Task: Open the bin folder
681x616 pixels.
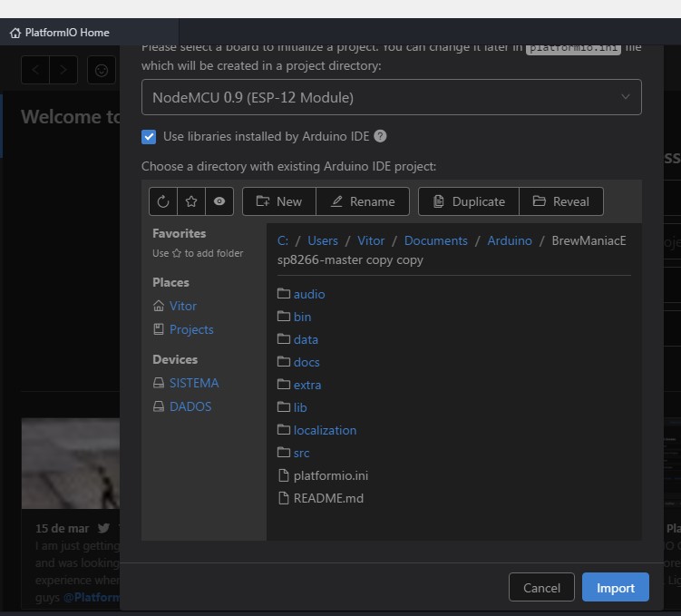Action: [x=302, y=317]
